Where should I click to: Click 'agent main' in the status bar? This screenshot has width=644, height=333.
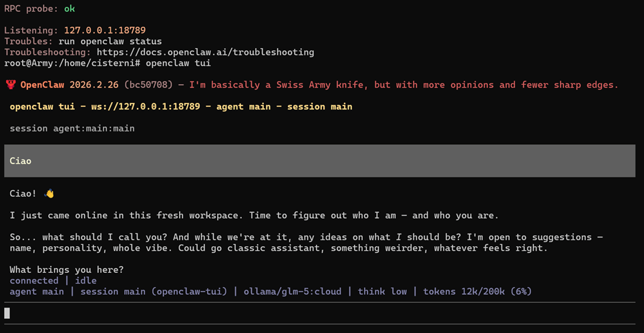(x=37, y=292)
